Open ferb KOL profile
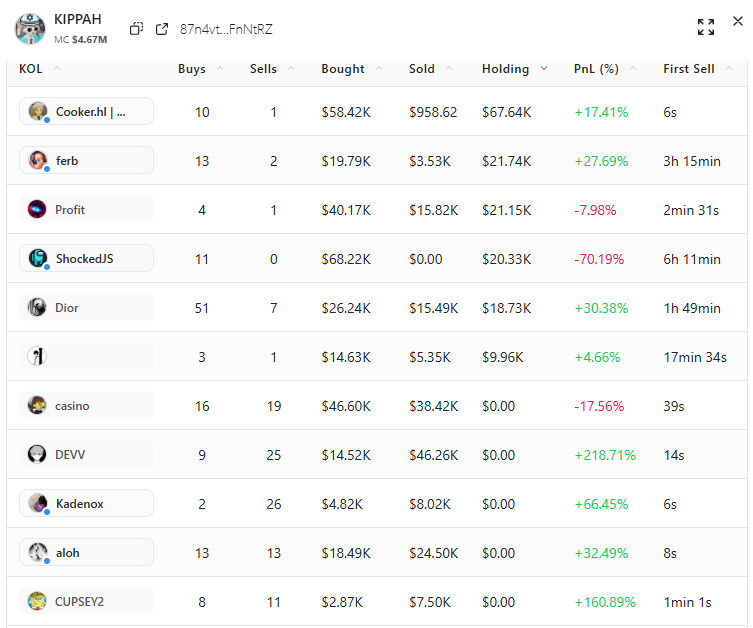The height and width of the screenshot is (628, 753). point(86,160)
